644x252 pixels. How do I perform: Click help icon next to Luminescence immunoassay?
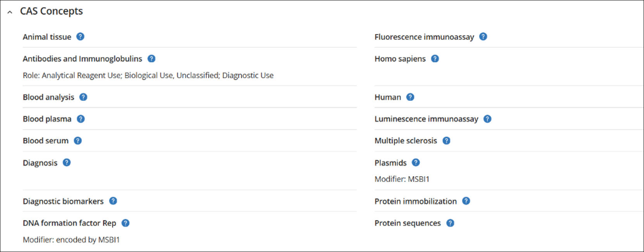487,119
